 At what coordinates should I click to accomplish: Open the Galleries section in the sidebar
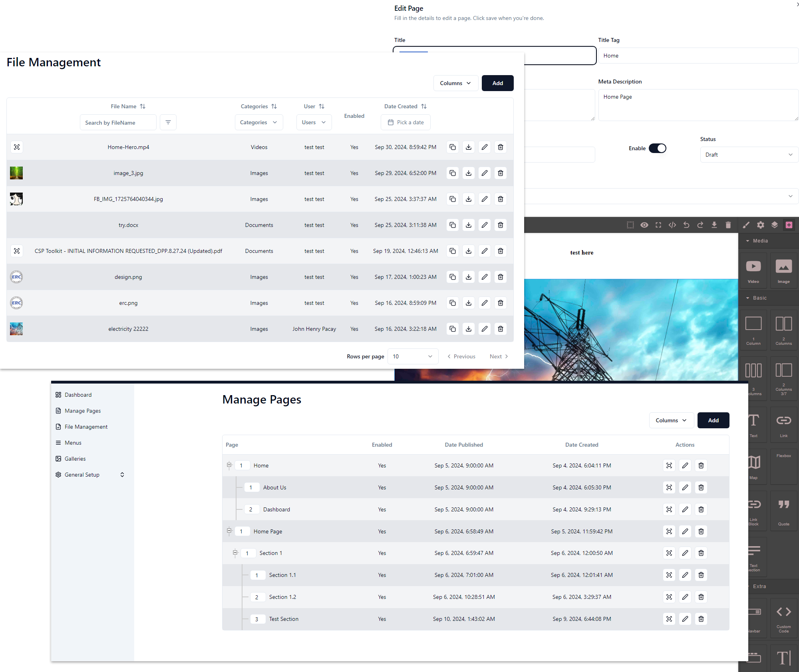(x=75, y=458)
